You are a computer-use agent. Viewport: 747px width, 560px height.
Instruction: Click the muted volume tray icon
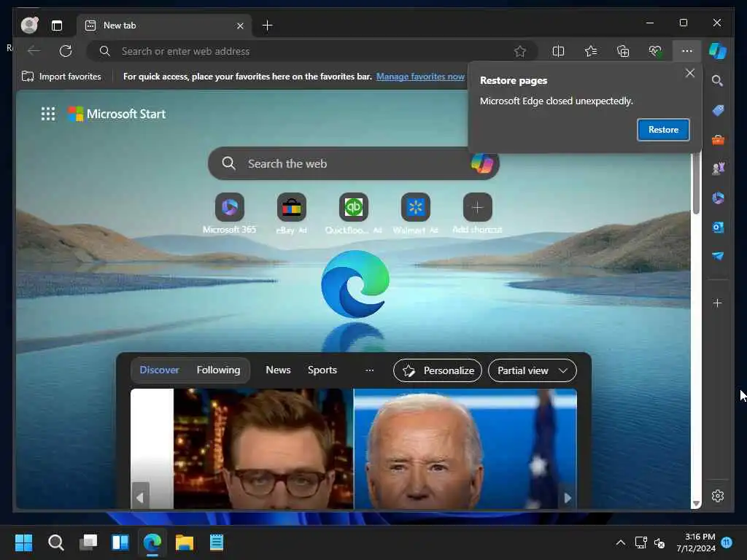point(659,542)
